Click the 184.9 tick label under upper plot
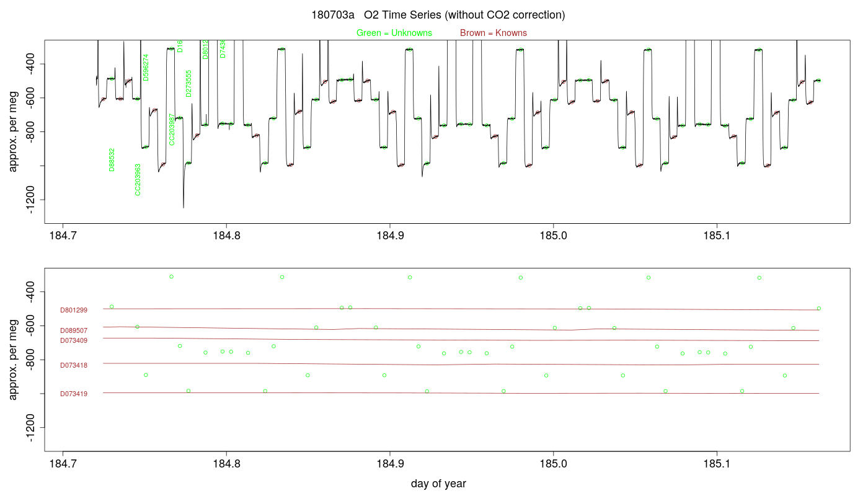This screenshot has height=496, width=868. pos(390,236)
